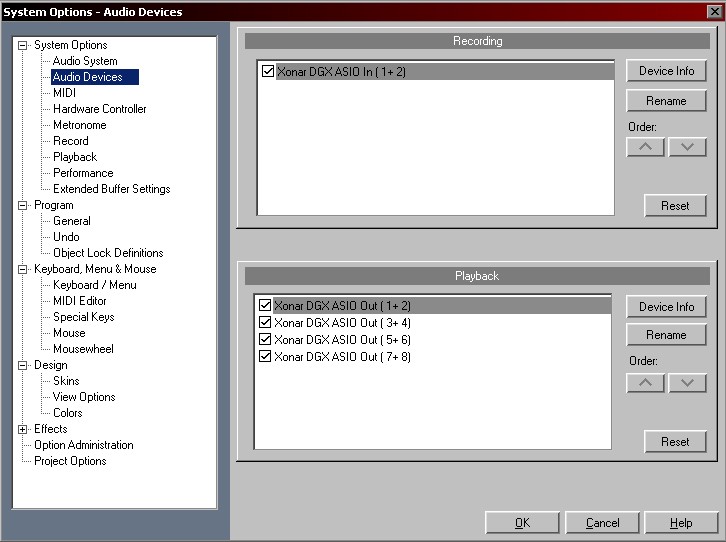Select the Effects tree label
Screen dimensions: 726x542
[51, 429]
